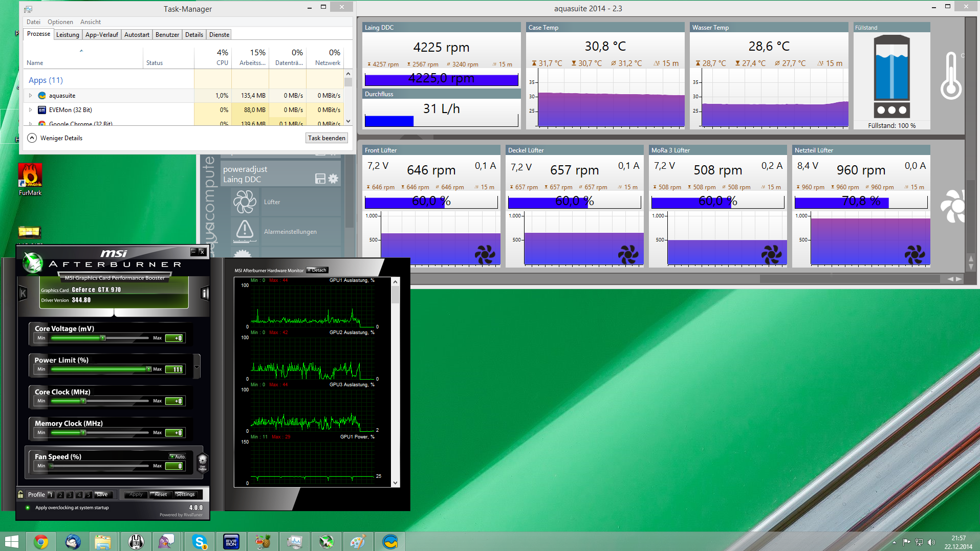Image resolution: width=980 pixels, height=551 pixels.
Task: Toggle the Fan Speed Auto button
Action: (x=178, y=456)
